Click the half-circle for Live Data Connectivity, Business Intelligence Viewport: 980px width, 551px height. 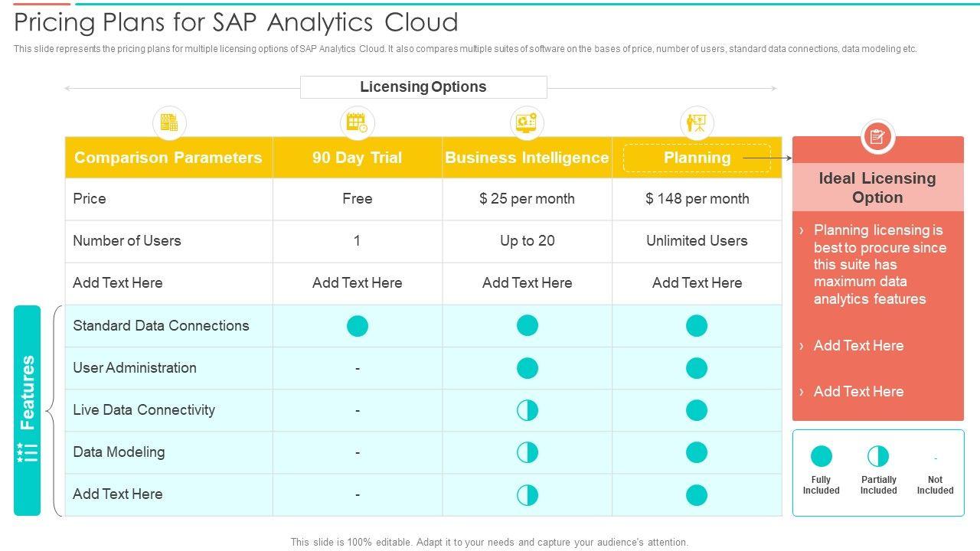point(528,410)
